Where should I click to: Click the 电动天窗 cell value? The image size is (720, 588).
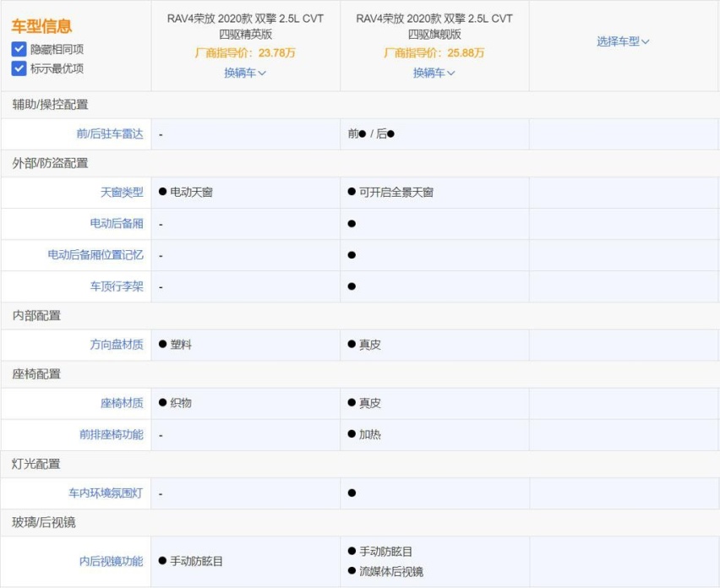192,192
